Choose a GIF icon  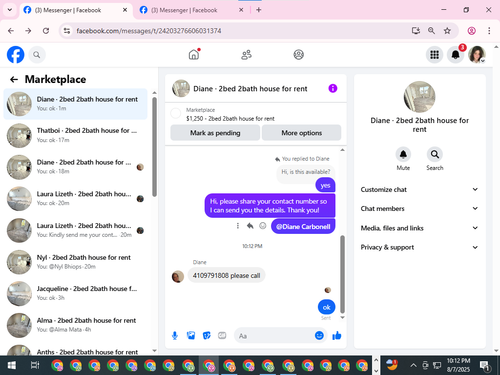[x=222, y=336]
